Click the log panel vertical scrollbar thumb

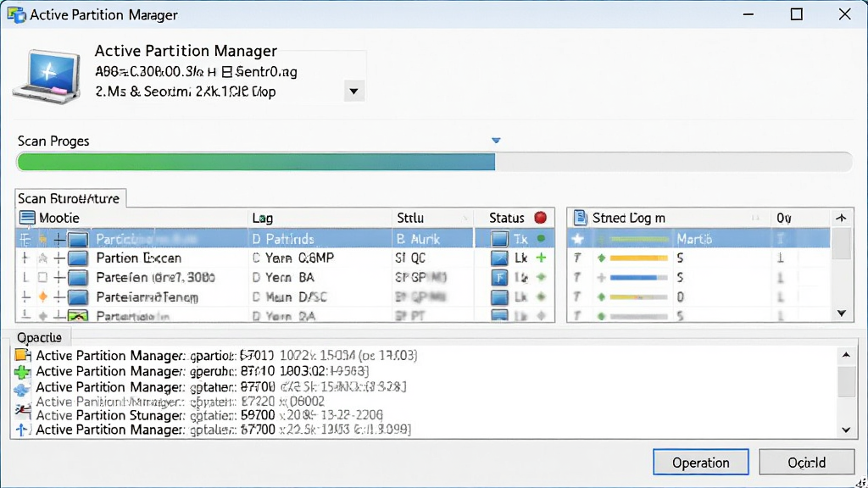(842, 243)
